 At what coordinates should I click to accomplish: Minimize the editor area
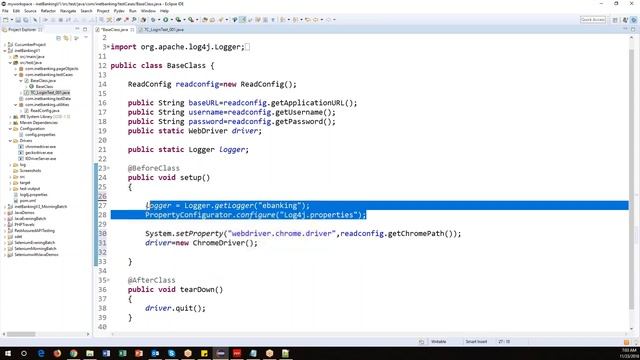[625, 29]
